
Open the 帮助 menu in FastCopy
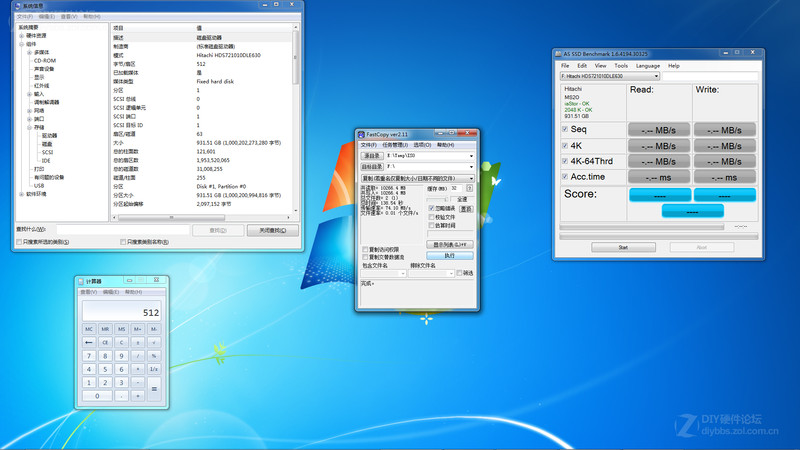(x=443, y=145)
